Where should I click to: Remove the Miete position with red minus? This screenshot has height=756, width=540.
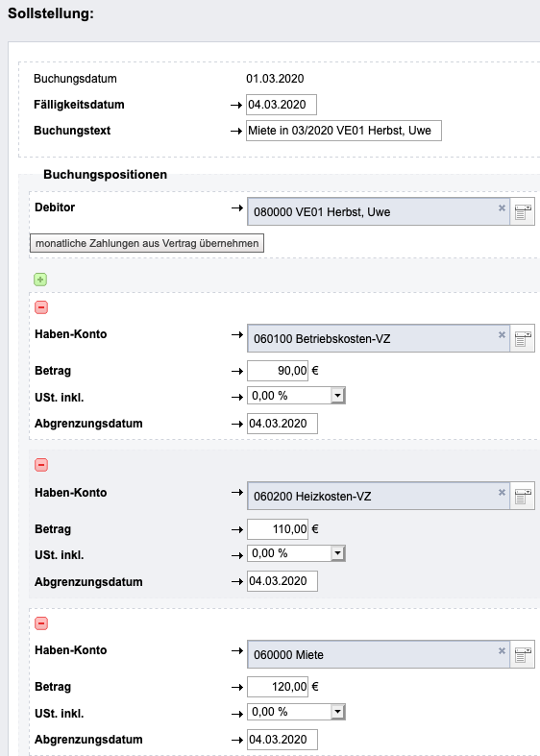pos(41,623)
